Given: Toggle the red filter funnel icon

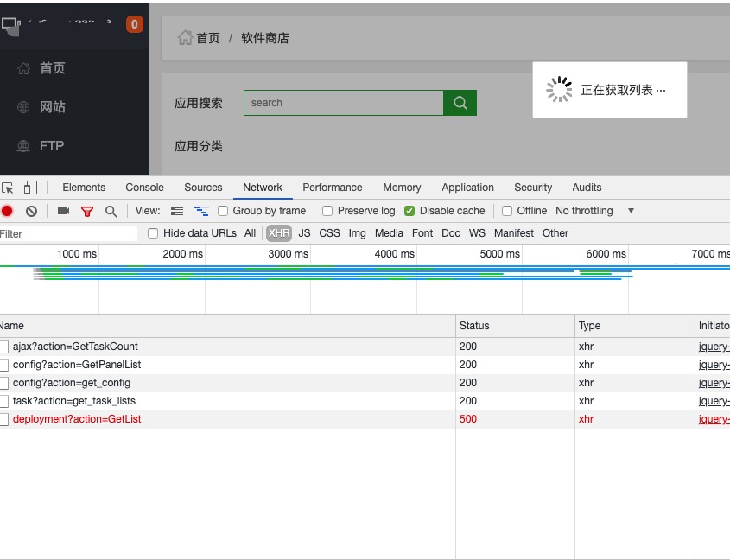Looking at the screenshot, I should 87,211.
